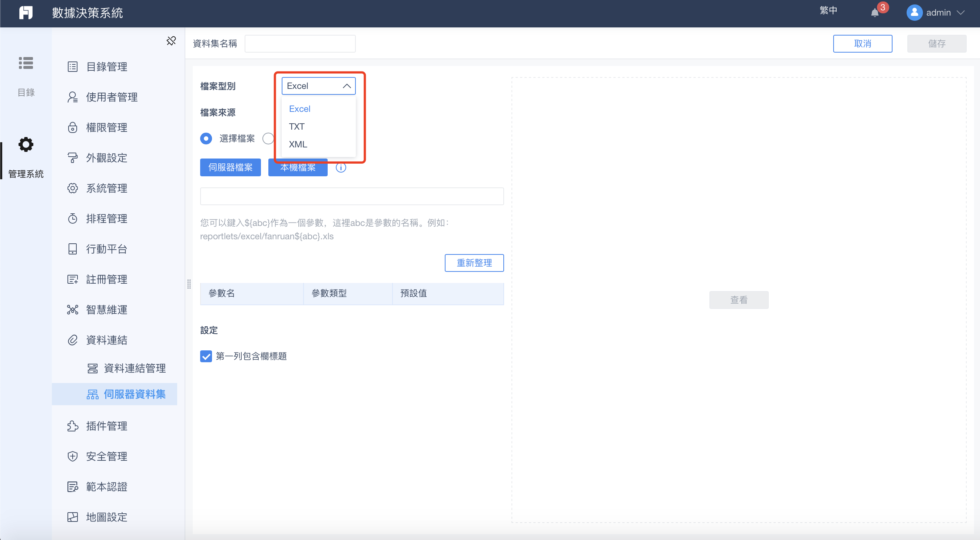
Task: Click the 安全管理 shield icon
Action: 72,456
